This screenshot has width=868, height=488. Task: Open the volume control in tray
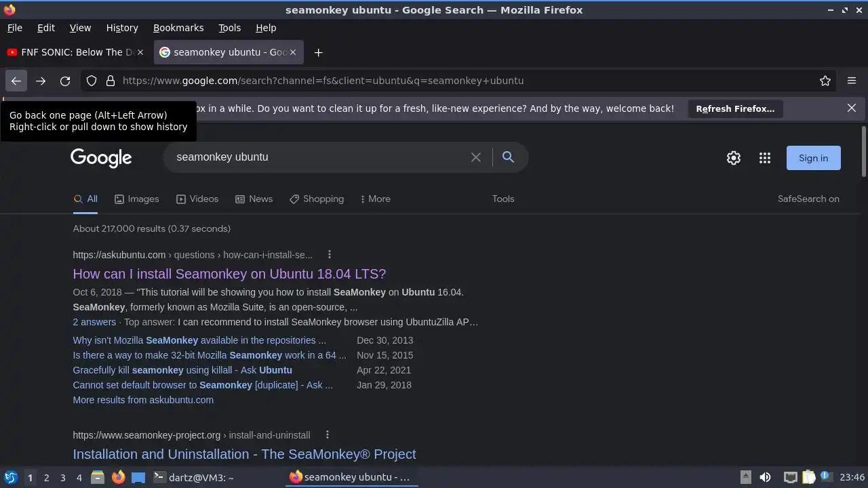[765, 477]
